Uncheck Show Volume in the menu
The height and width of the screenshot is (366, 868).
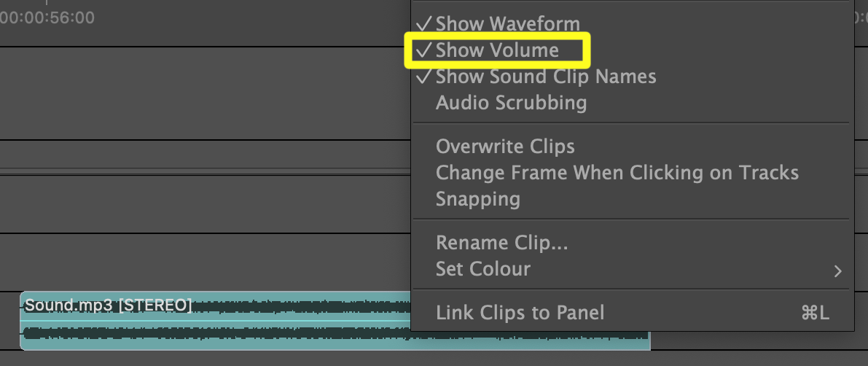pos(497,50)
